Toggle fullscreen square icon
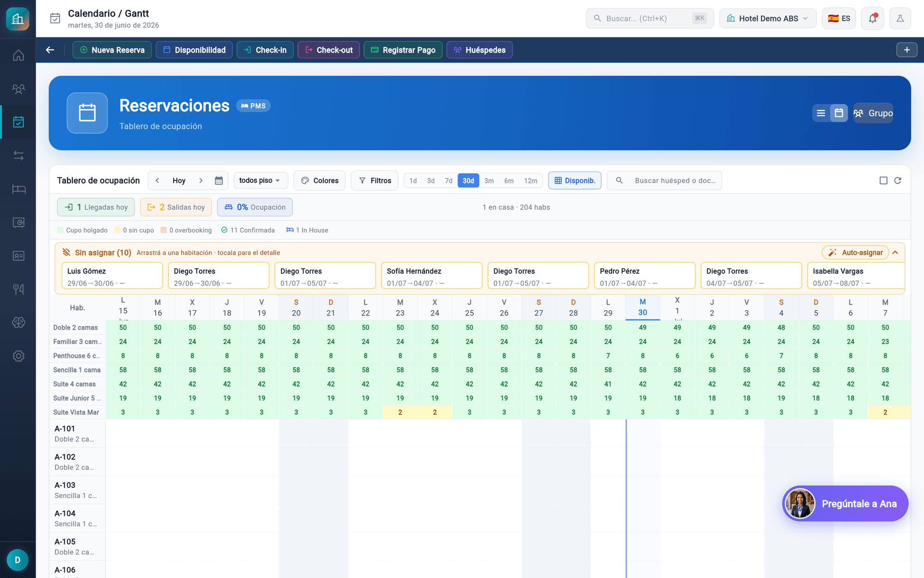Image resolution: width=924 pixels, height=578 pixels. 883,181
